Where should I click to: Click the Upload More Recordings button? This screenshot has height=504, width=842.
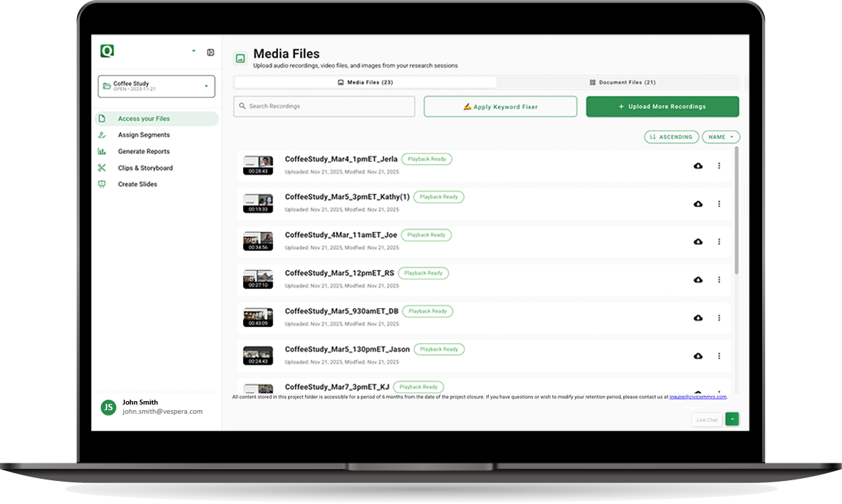click(662, 106)
